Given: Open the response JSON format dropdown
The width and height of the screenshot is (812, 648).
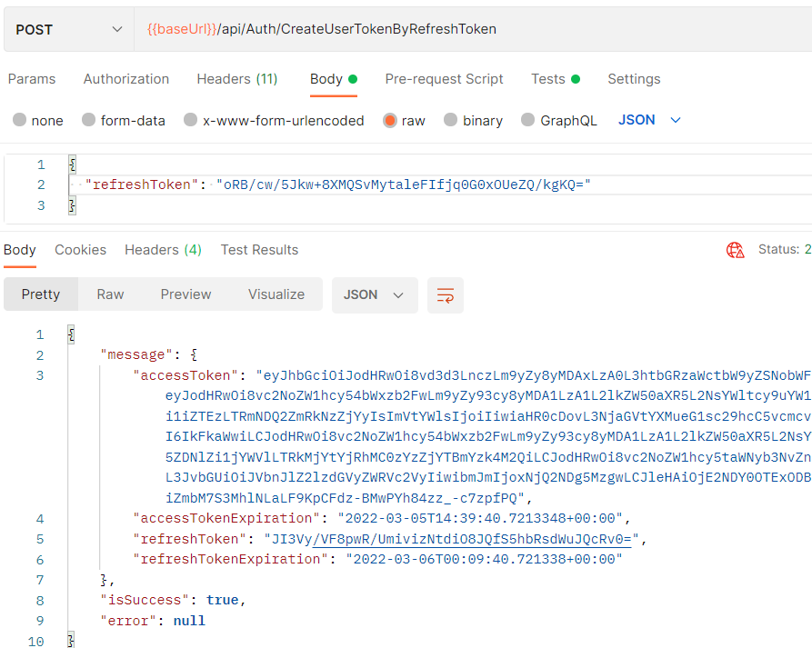Looking at the screenshot, I should coord(375,295).
